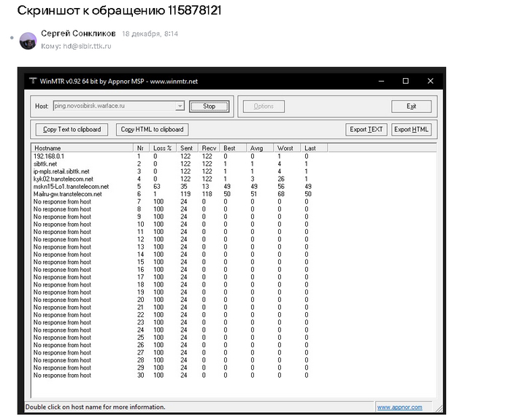
Task: Click the subject Скриншот к обращению 115878121
Action: tap(119, 11)
